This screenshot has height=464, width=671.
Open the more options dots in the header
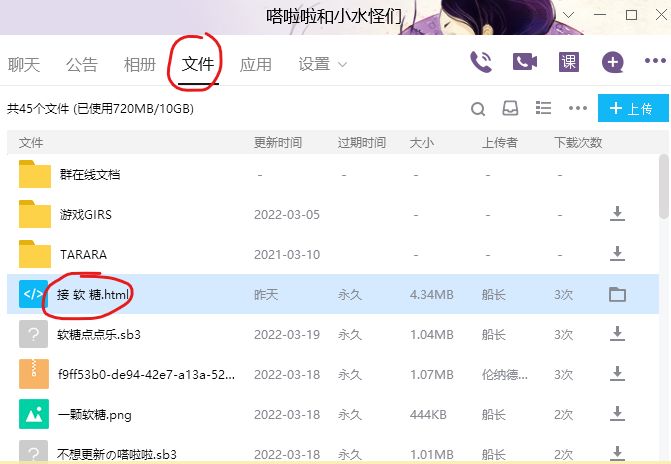click(x=655, y=61)
